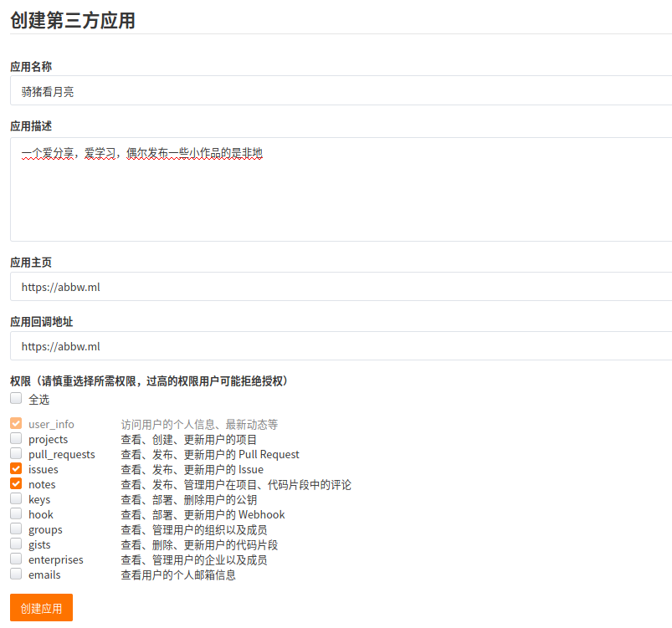
Task: Enable the emails permission checkbox
Action: tap(16, 574)
